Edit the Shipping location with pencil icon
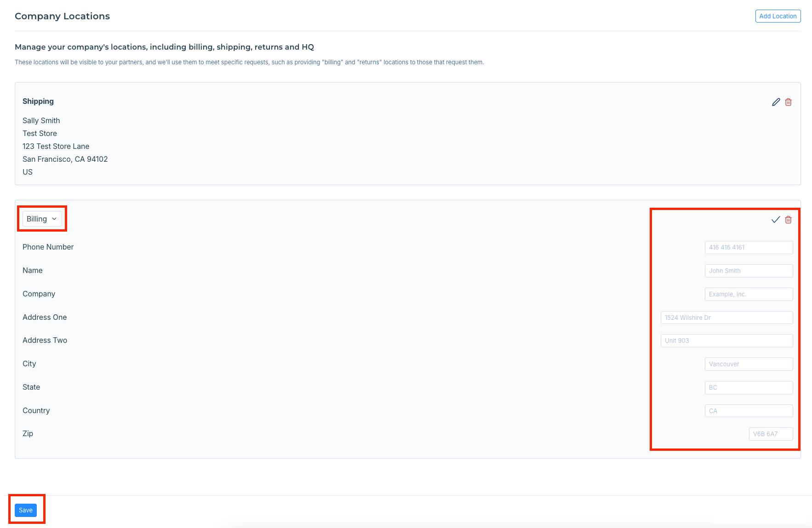 point(776,102)
